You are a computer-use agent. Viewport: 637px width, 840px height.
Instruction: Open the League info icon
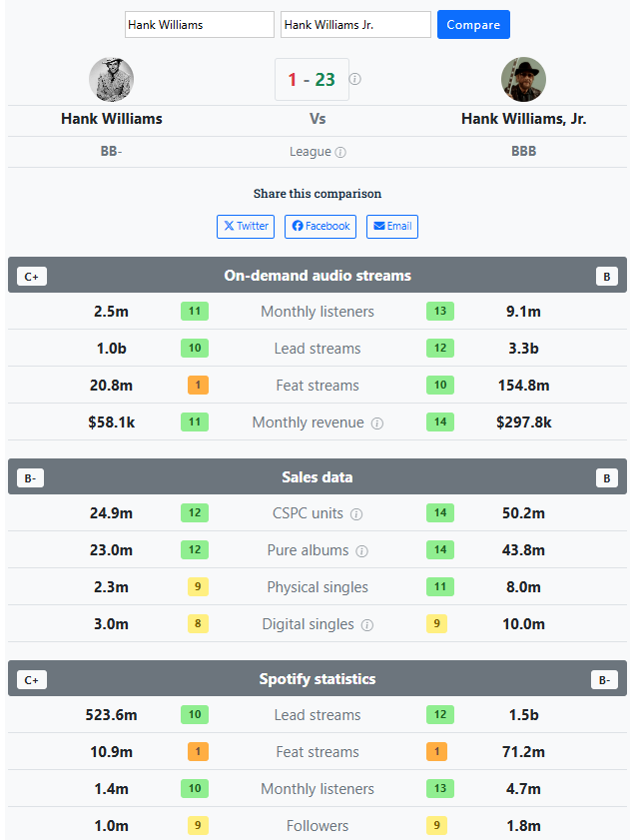(340, 152)
